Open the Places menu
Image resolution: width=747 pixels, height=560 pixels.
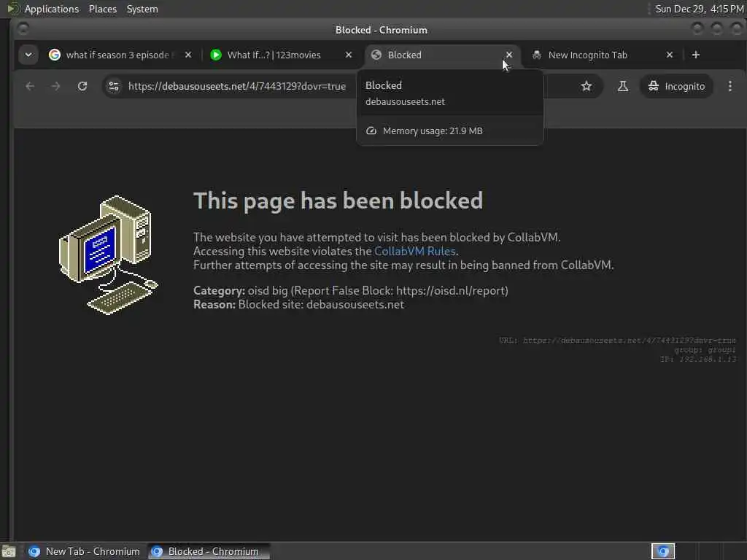[103, 9]
